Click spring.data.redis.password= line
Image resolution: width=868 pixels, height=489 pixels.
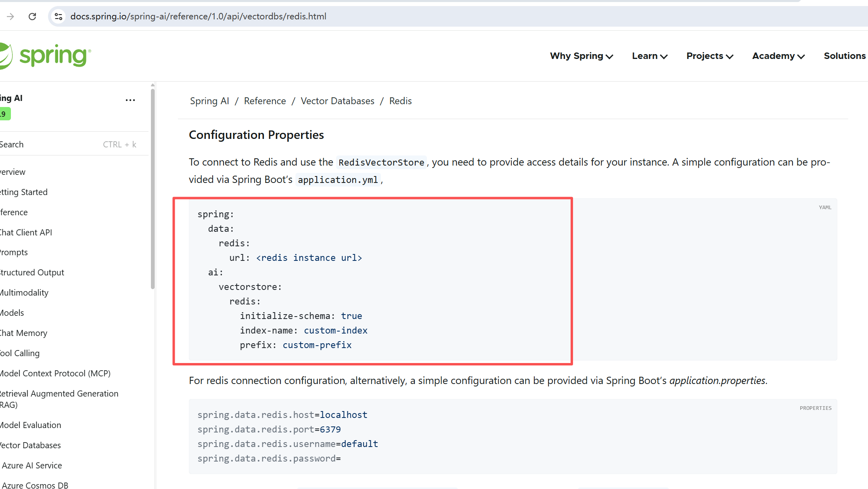pos(269,458)
